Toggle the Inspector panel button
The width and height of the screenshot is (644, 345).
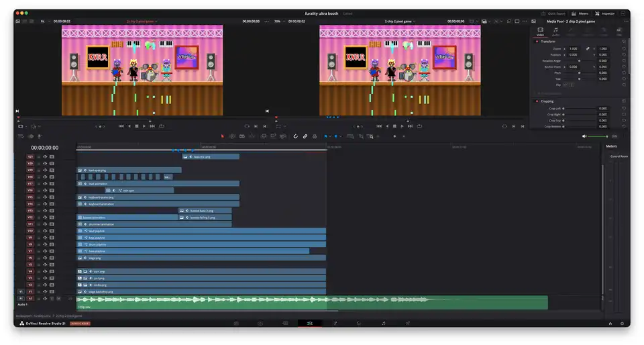click(605, 13)
